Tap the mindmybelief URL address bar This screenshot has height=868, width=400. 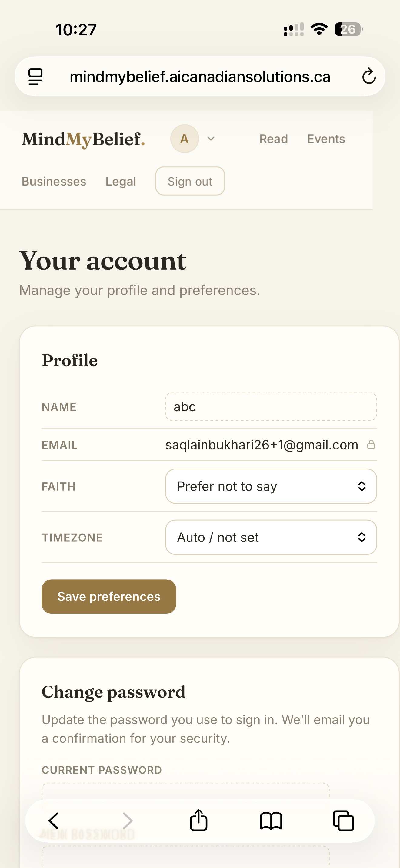[200, 77]
